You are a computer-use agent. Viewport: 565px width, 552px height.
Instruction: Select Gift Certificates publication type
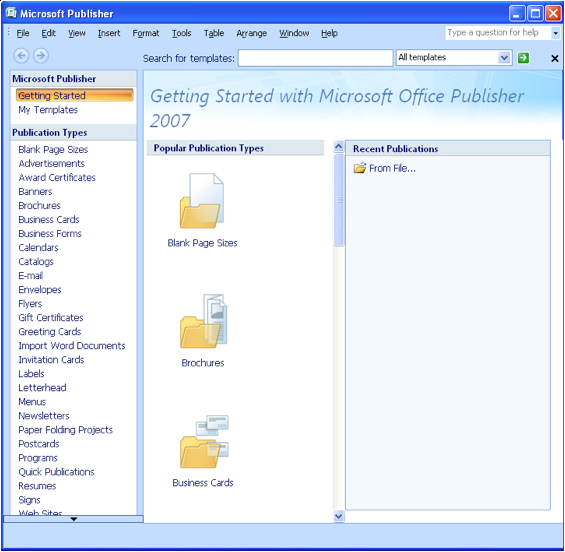point(51,317)
